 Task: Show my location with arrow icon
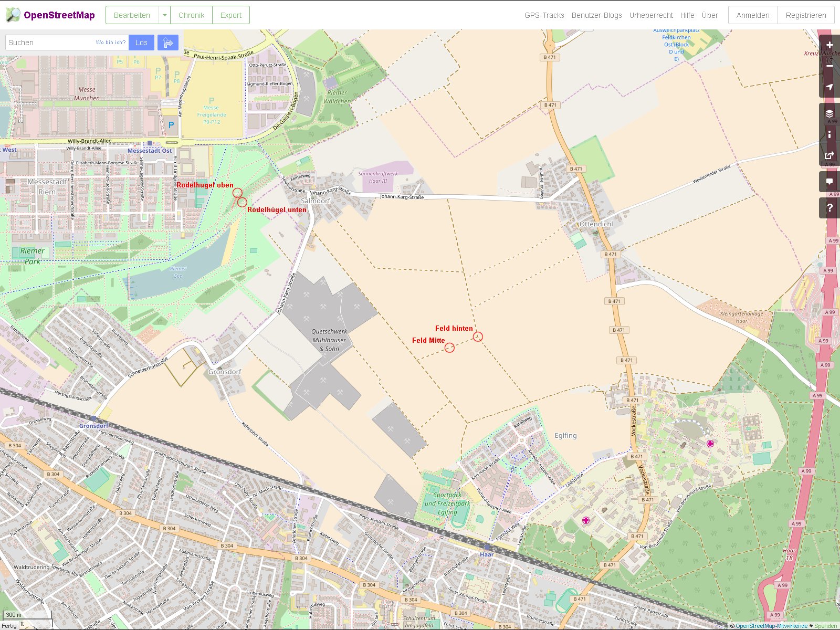click(x=829, y=87)
